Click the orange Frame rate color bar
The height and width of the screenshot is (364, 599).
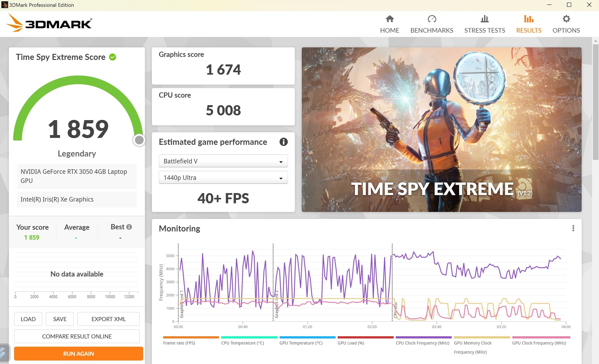pyautogui.click(x=191, y=337)
